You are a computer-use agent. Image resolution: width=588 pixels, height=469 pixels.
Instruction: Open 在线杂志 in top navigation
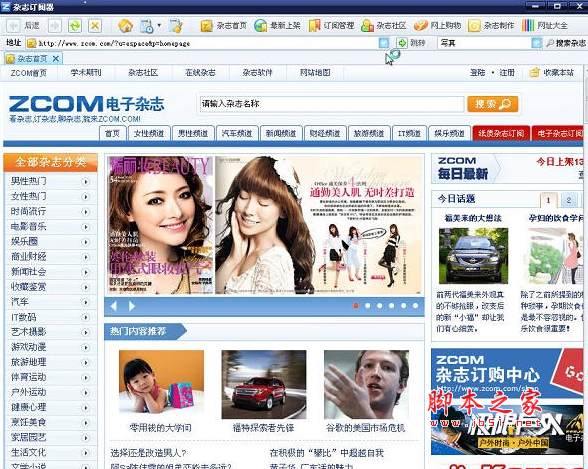point(200,73)
